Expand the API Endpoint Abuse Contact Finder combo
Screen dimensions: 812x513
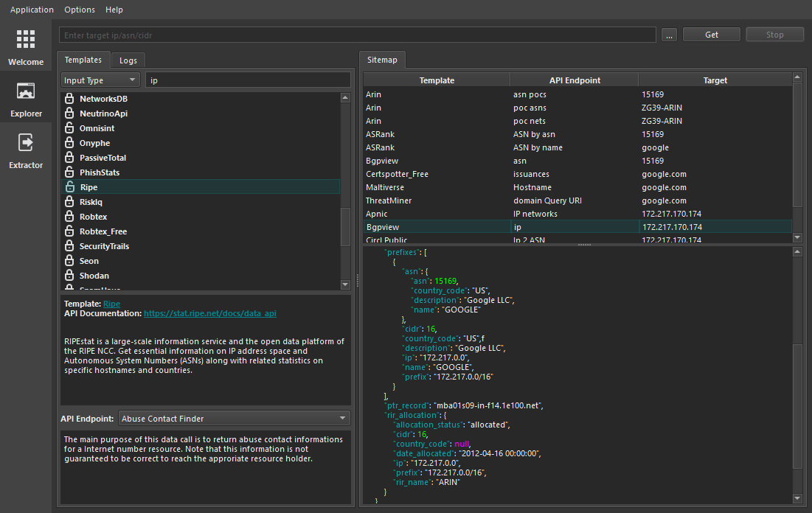pyautogui.click(x=234, y=418)
